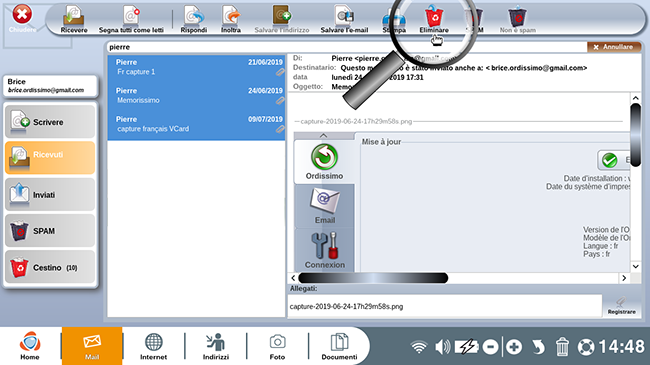The image size is (650, 365).
Task: Forward the email with Inoltra
Action: tap(231, 19)
